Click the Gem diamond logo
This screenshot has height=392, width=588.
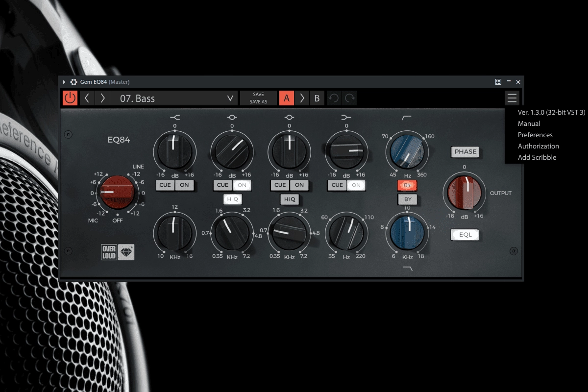[126, 252]
